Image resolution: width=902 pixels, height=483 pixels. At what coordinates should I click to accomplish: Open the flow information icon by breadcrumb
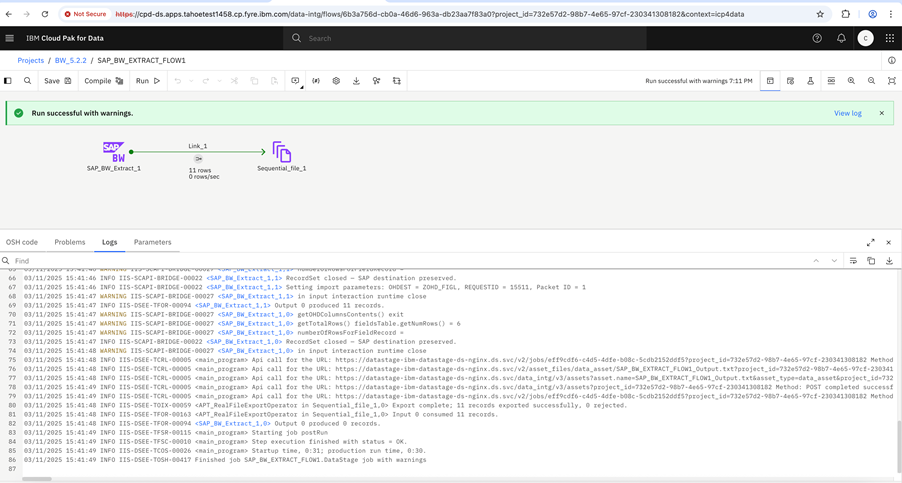tap(892, 60)
